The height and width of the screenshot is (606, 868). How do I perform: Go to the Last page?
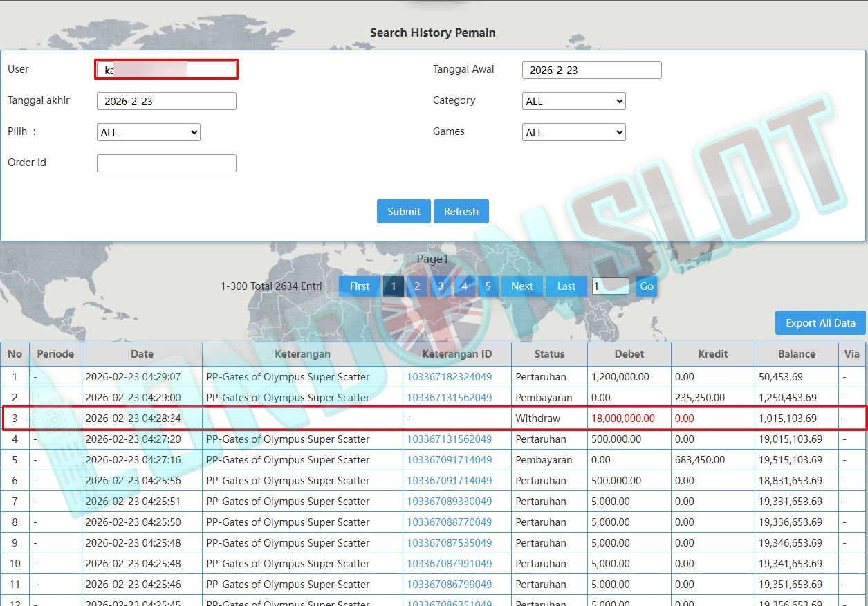(x=566, y=286)
